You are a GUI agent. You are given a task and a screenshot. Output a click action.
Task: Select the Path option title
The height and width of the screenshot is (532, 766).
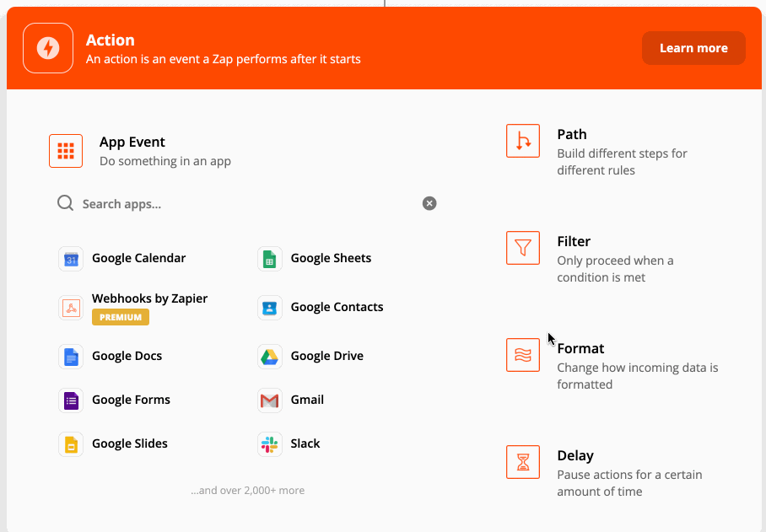click(x=572, y=134)
